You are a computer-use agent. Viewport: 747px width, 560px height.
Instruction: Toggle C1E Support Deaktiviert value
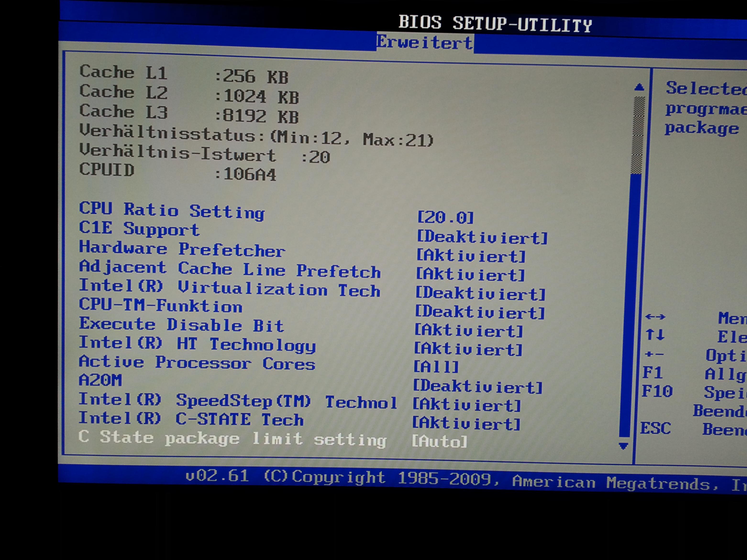pyautogui.click(x=482, y=237)
